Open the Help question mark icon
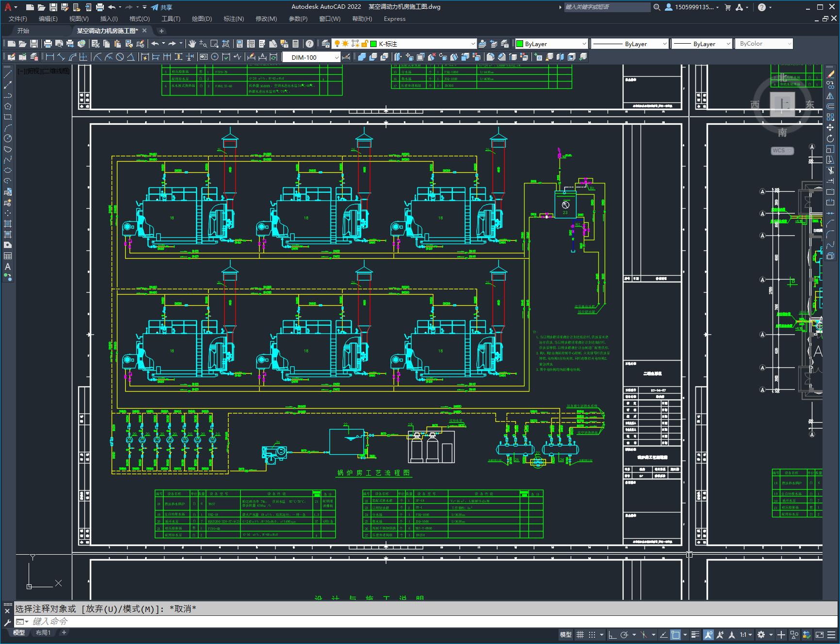 [310, 44]
